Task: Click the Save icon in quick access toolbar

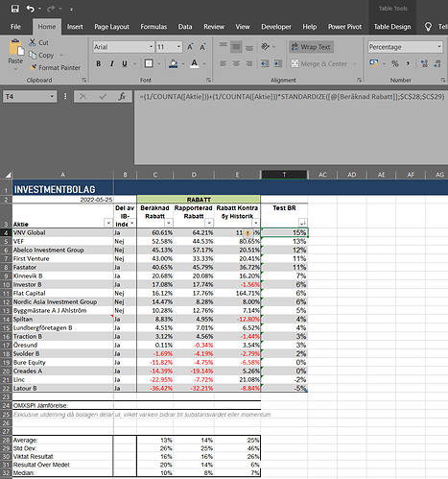Action: click(14, 9)
